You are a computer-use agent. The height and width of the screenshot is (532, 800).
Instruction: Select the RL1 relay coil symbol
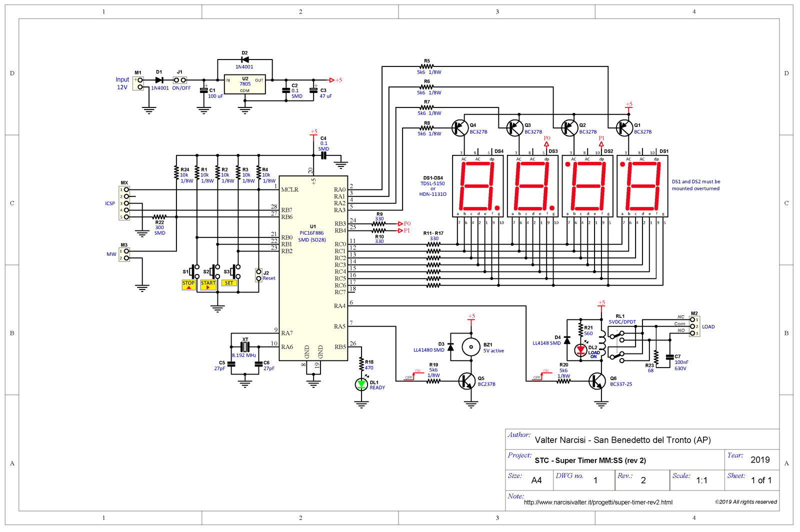click(x=602, y=341)
